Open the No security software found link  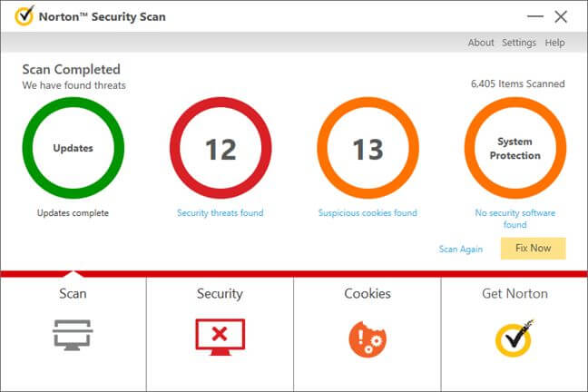pos(514,219)
